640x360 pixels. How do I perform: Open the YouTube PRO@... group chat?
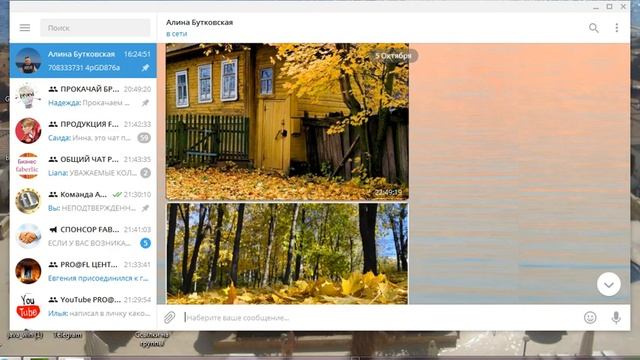pyautogui.click(x=83, y=306)
